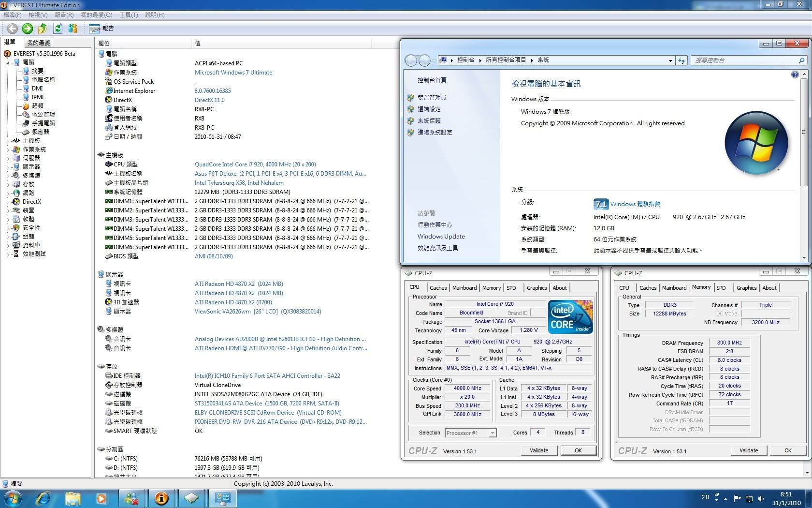Click the users icon in EVEREST toolbar
The width and height of the screenshot is (812, 508).
pos(73,29)
